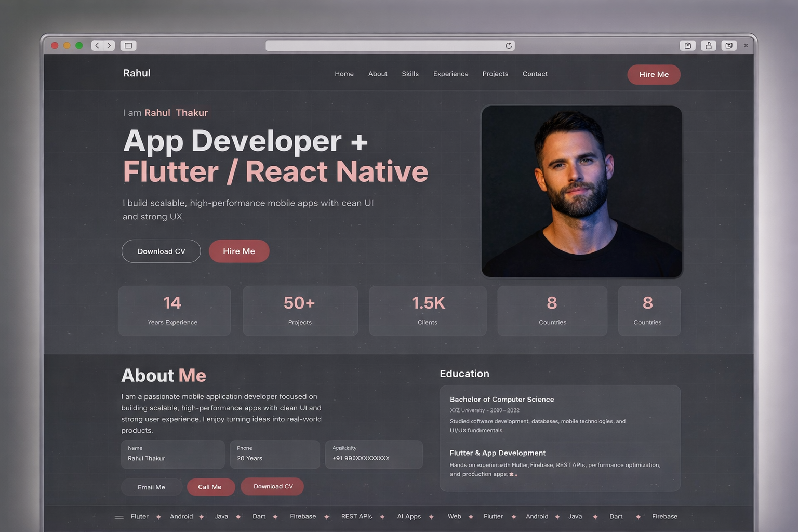Click the browser forward arrow

coord(109,46)
